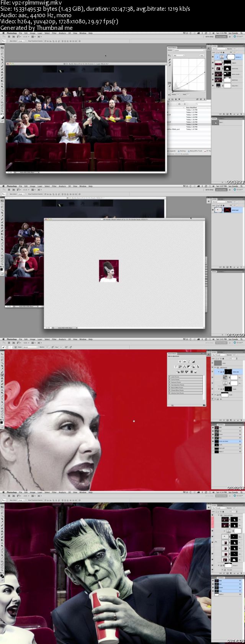In 00:33:27 frame, open Curves preset Custom dropdown
Image resolution: width=245 pixels, height=644 pixels.
189,51
